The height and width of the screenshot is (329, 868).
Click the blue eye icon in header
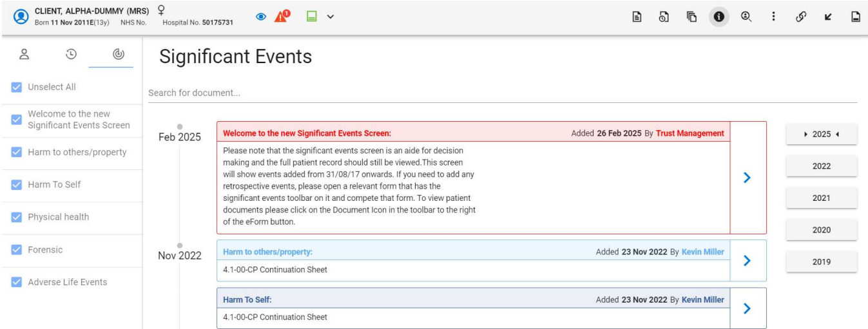click(x=262, y=17)
